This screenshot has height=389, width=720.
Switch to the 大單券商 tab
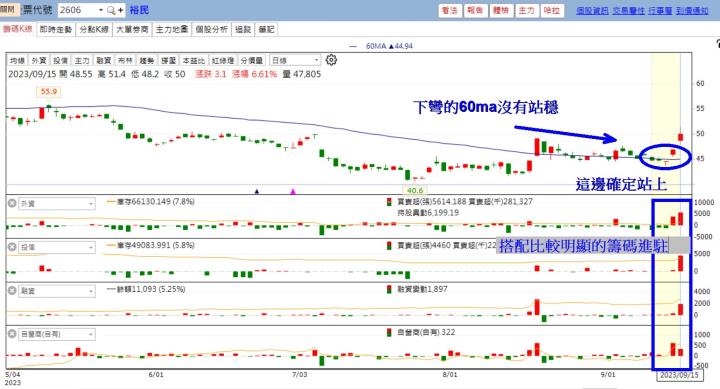click(x=132, y=29)
